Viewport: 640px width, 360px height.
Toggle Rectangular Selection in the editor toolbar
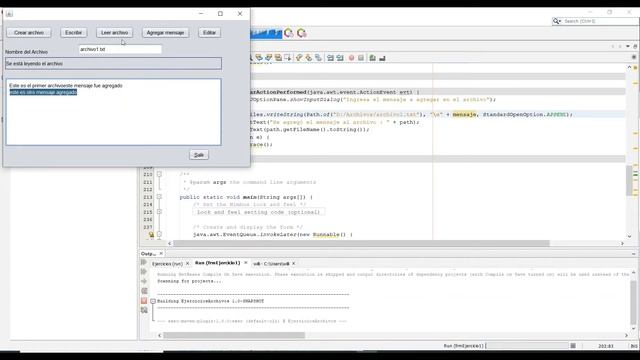click(x=287, y=58)
